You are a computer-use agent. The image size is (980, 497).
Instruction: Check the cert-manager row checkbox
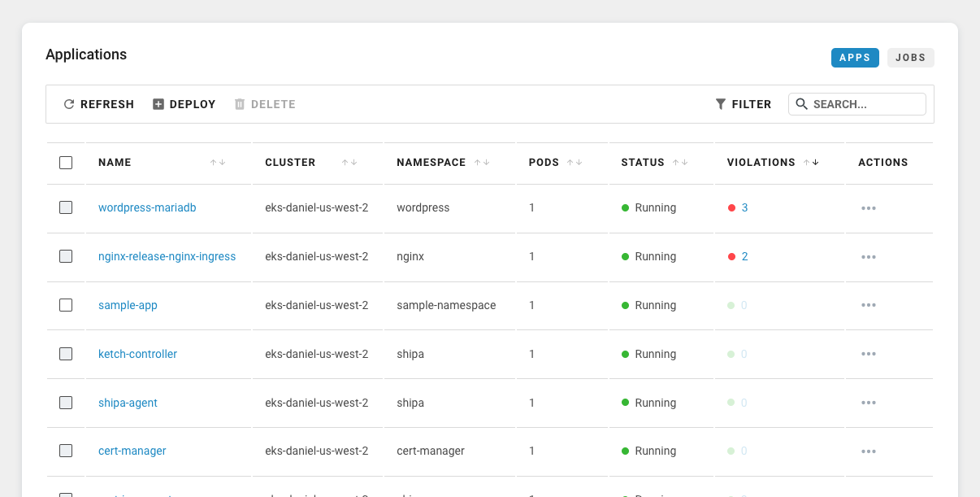pyautogui.click(x=66, y=451)
